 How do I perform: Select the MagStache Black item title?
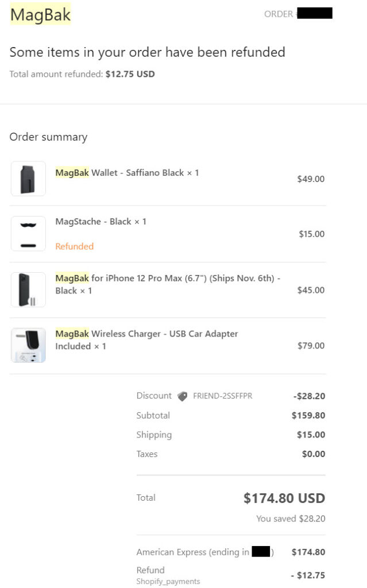point(101,221)
